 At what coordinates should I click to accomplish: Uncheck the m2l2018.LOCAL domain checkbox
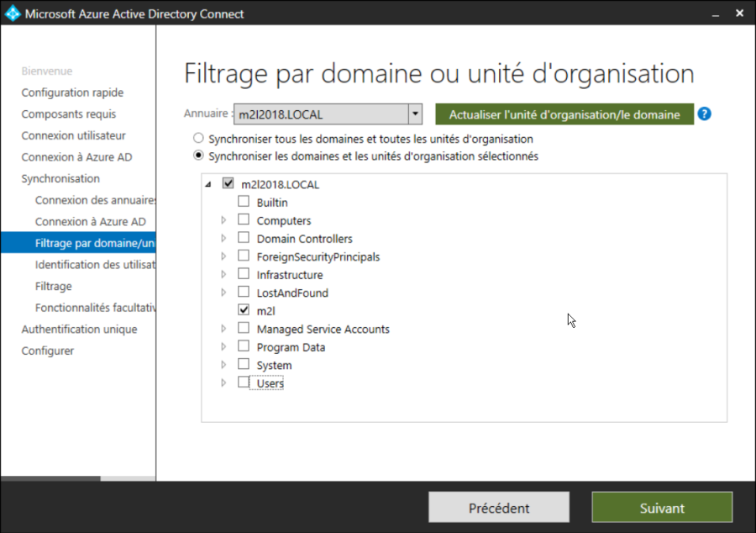pyautogui.click(x=228, y=183)
